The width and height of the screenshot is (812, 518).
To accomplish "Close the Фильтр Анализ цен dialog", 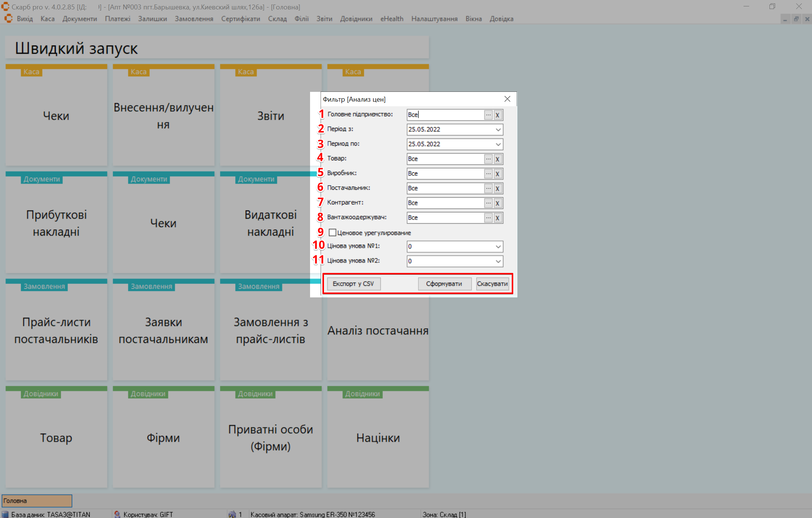I will coord(507,99).
